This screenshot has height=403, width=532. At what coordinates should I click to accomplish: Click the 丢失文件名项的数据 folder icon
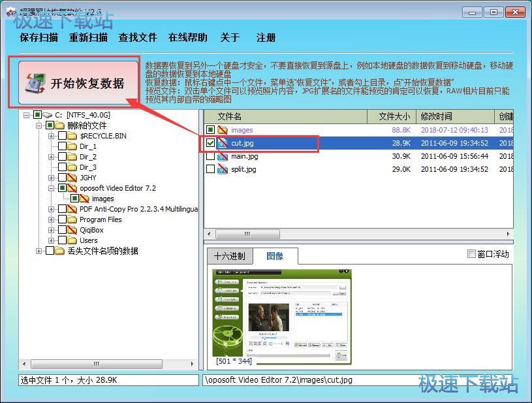59,251
